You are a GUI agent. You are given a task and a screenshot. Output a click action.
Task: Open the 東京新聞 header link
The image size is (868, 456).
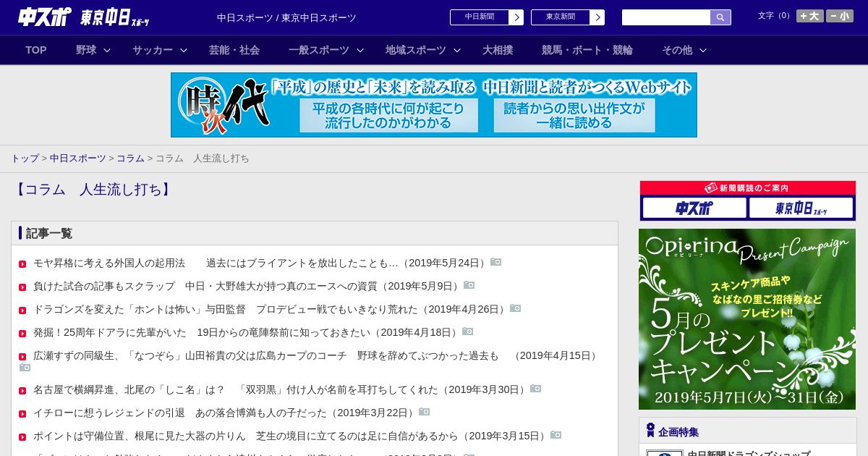pyautogui.click(x=561, y=17)
